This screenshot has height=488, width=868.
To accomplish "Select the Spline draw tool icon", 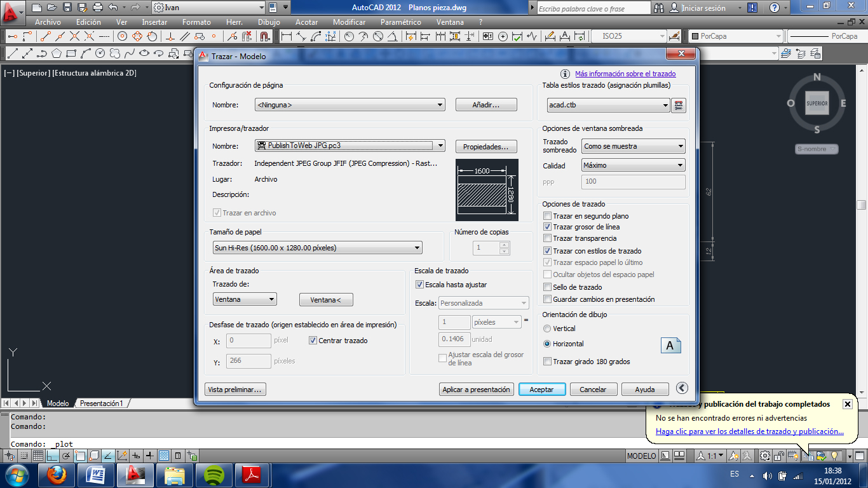I will 130,53.
